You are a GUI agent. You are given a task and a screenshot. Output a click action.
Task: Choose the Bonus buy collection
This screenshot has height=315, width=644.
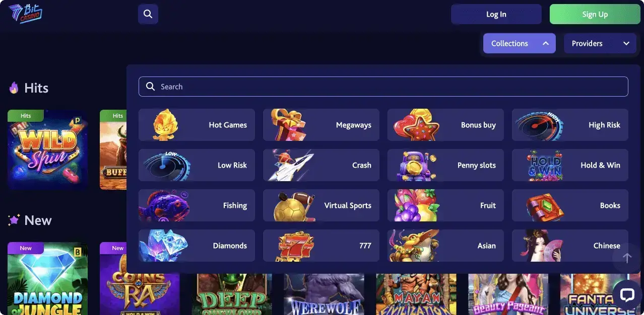[x=445, y=125]
